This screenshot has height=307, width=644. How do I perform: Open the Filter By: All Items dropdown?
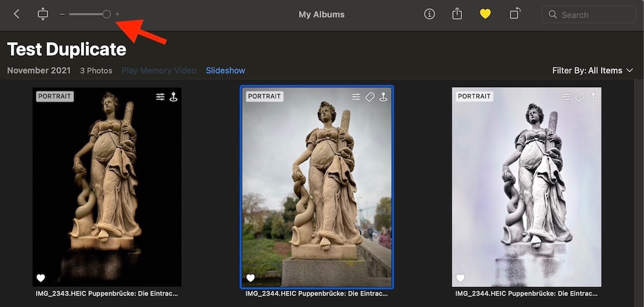click(592, 70)
